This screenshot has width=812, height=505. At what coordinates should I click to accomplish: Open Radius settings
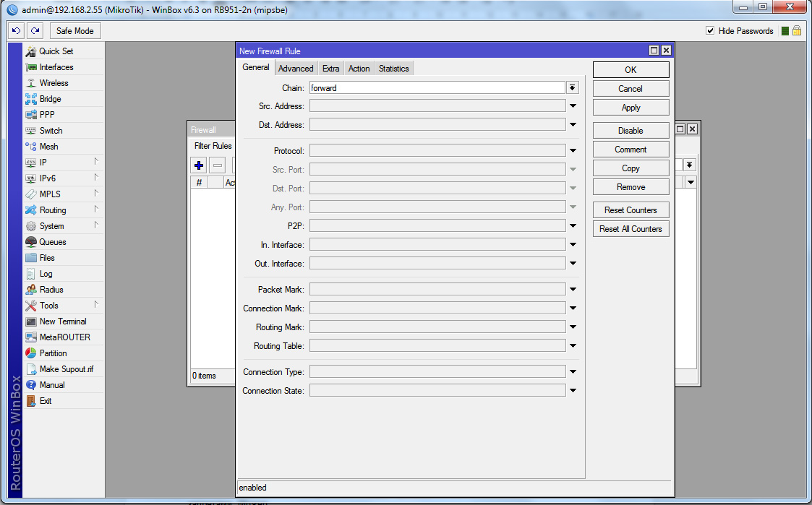coord(63,290)
